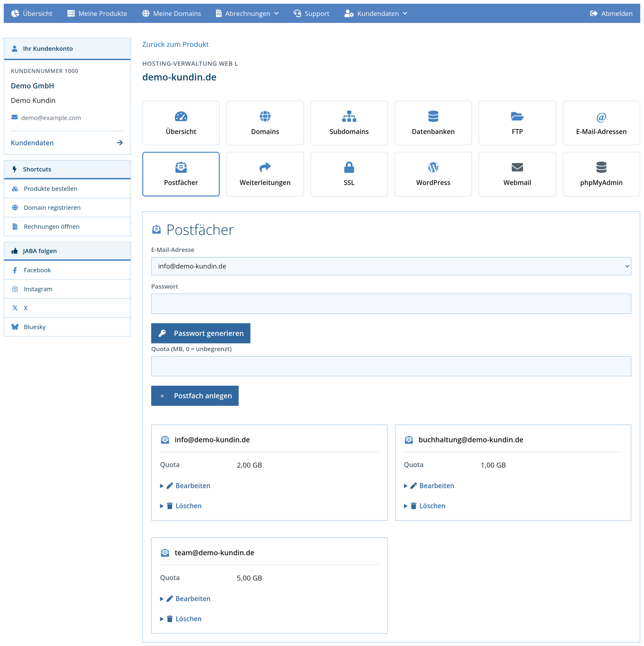Click the Instagram icon in sidebar
This screenshot has width=644, height=646.
tap(15, 289)
